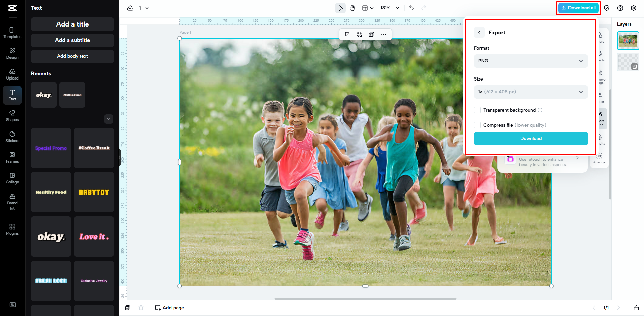Click the Add a title button
Screen dimensions: 644x316
point(72,24)
